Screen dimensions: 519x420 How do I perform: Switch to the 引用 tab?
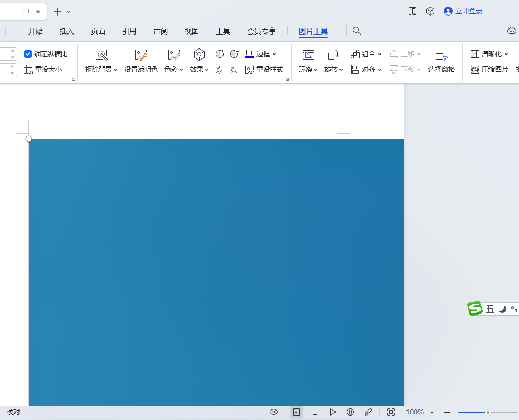[129, 31]
